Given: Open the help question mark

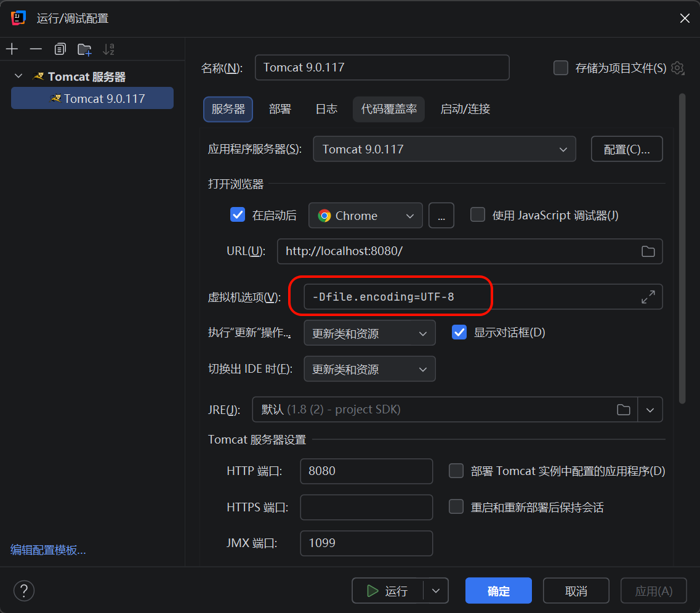Looking at the screenshot, I should [x=24, y=591].
